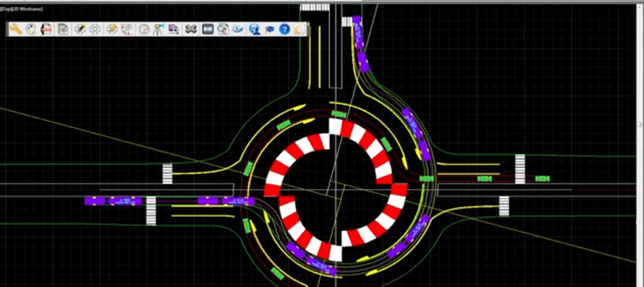
Task: Click the purple truck vehicle icon
Action: pos(174,29)
